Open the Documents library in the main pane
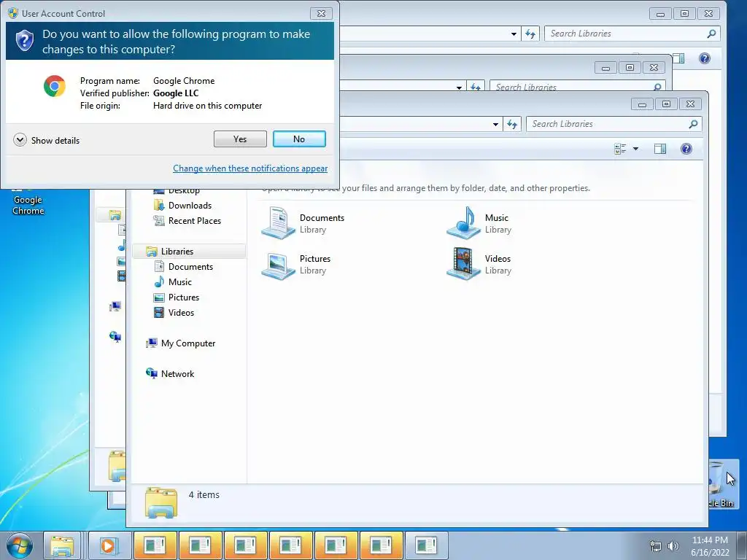Viewport: 747px width, 560px height. tap(303, 223)
